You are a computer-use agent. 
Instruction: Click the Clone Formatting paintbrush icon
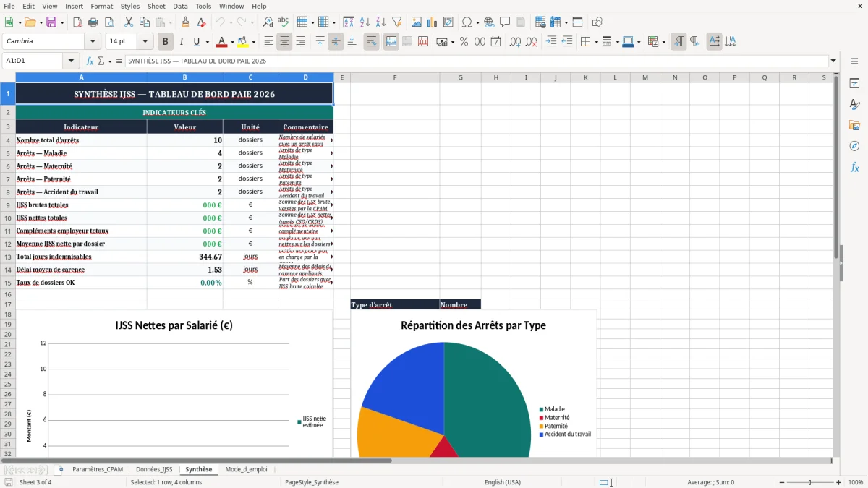(x=186, y=22)
